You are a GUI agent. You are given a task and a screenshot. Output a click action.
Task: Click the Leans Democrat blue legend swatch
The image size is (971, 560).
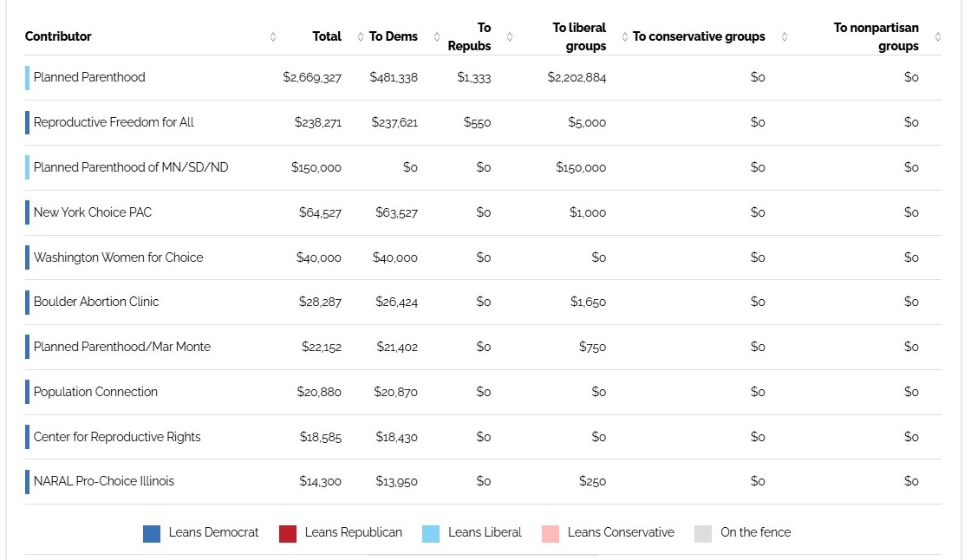coord(152,533)
